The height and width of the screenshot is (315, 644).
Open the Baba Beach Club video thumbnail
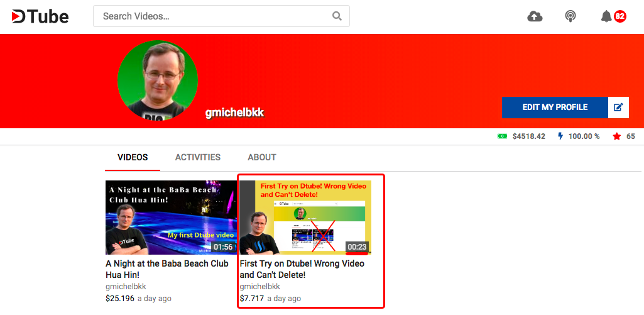coord(172,217)
